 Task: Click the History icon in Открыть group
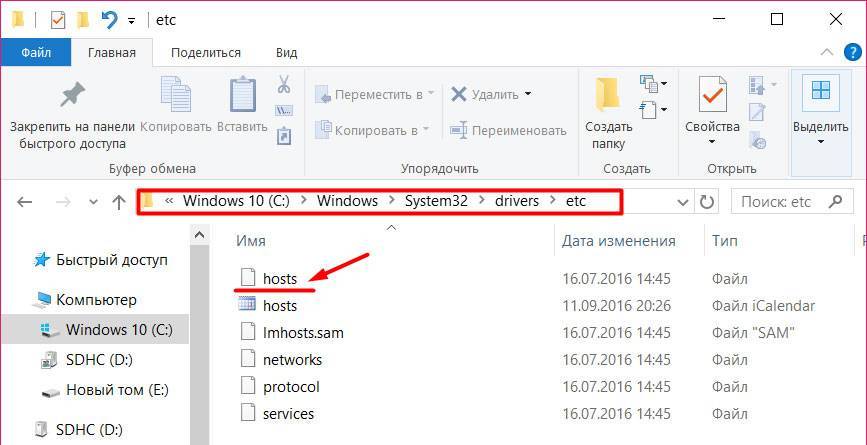click(757, 139)
